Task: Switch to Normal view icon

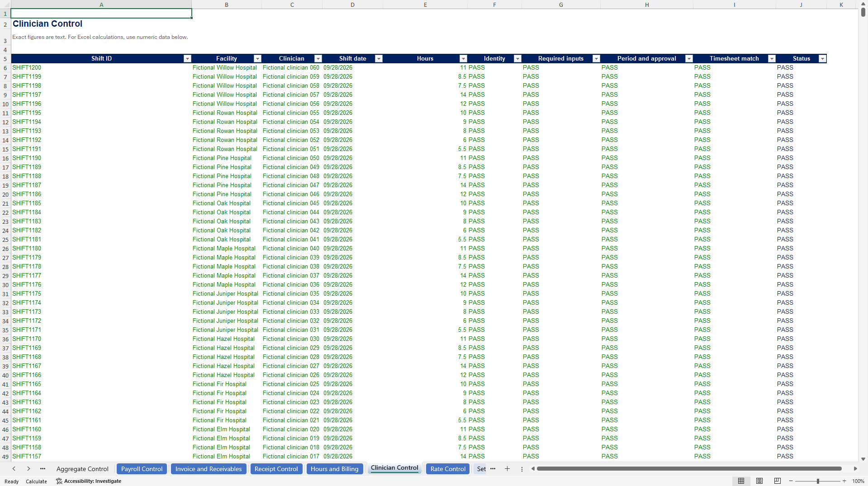Action: [x=741, y=481]
